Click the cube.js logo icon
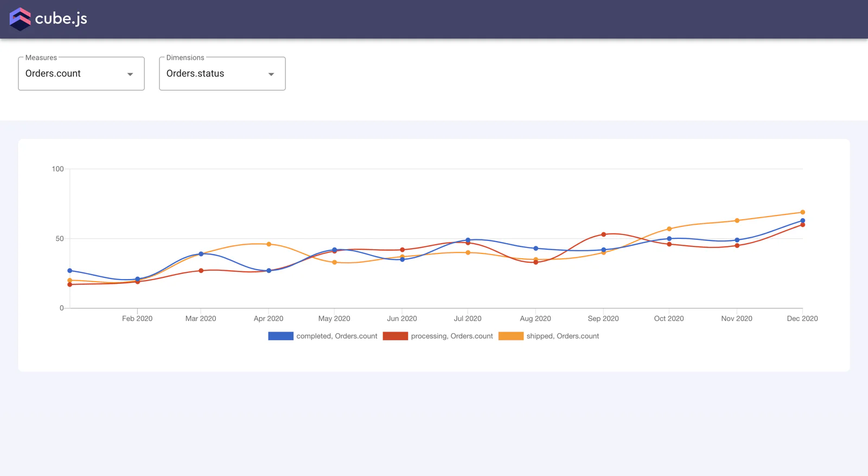 coord(20,19)
